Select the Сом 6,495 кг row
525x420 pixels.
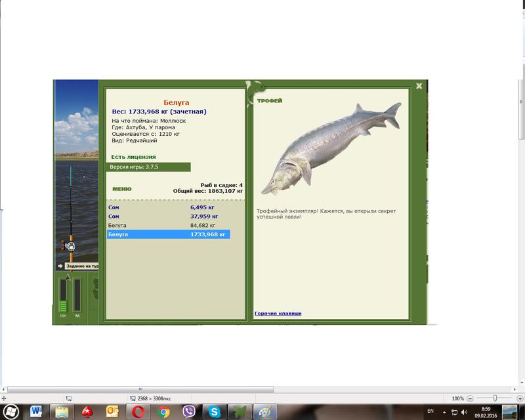pos(169,207)
